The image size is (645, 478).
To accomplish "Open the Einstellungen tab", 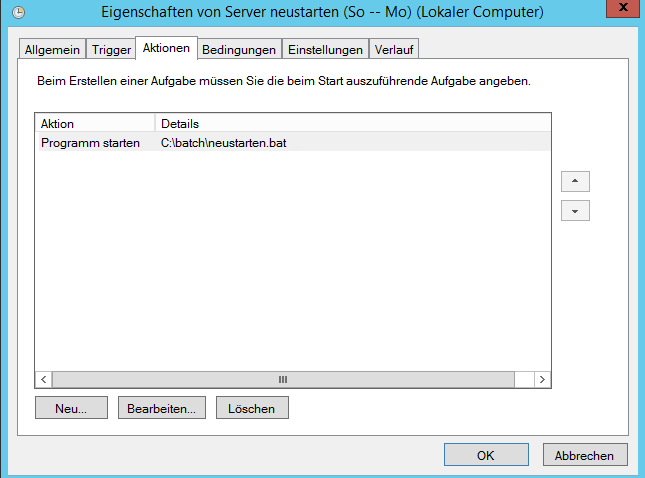I will (x=325, y=50).
